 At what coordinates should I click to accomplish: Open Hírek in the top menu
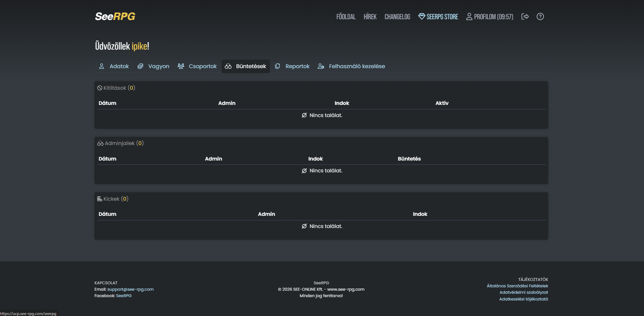(370, 17)
